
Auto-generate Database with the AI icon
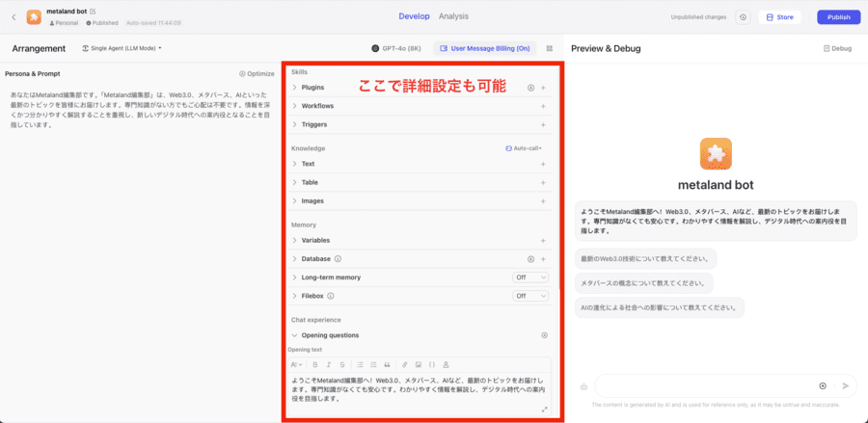[x=530, y=259]
